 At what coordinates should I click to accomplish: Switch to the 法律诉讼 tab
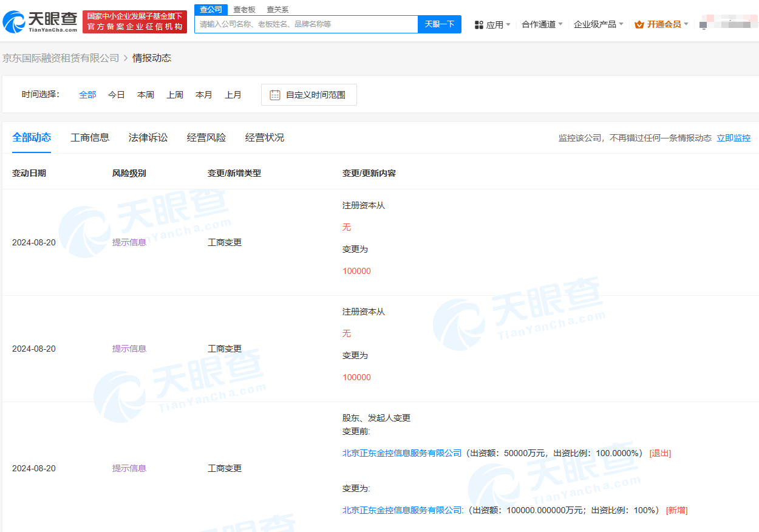click(148, 137)
